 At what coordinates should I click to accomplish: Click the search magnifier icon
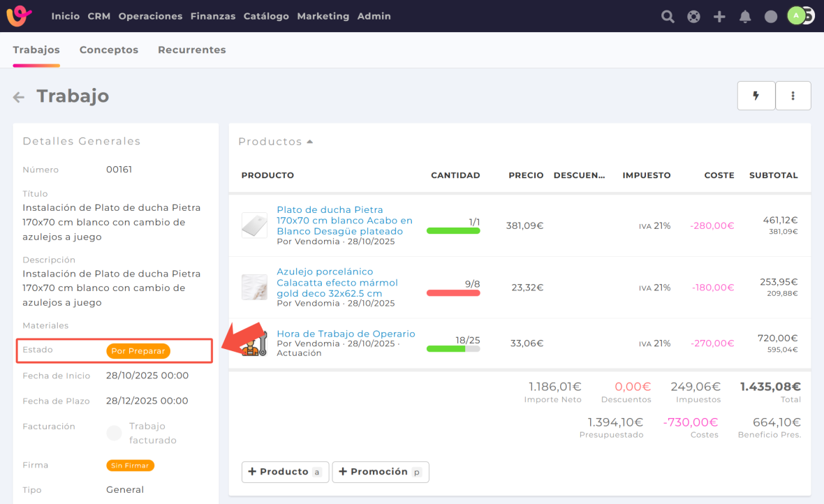668,16
